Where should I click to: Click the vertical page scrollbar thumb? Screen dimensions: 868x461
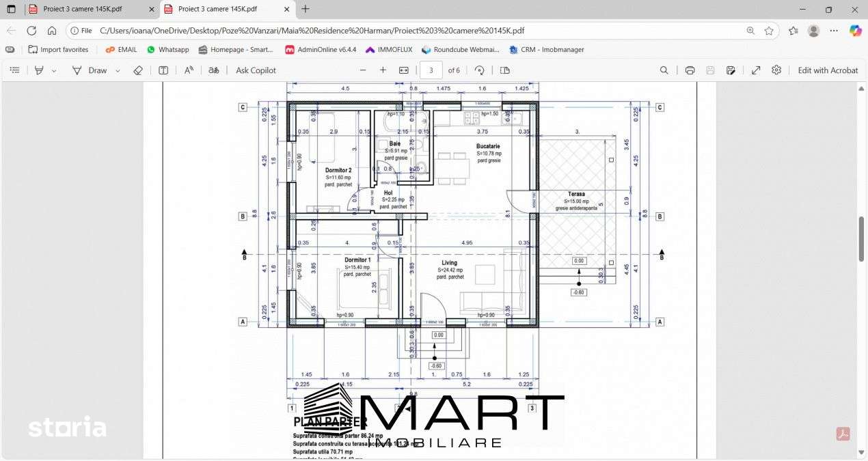862,239
